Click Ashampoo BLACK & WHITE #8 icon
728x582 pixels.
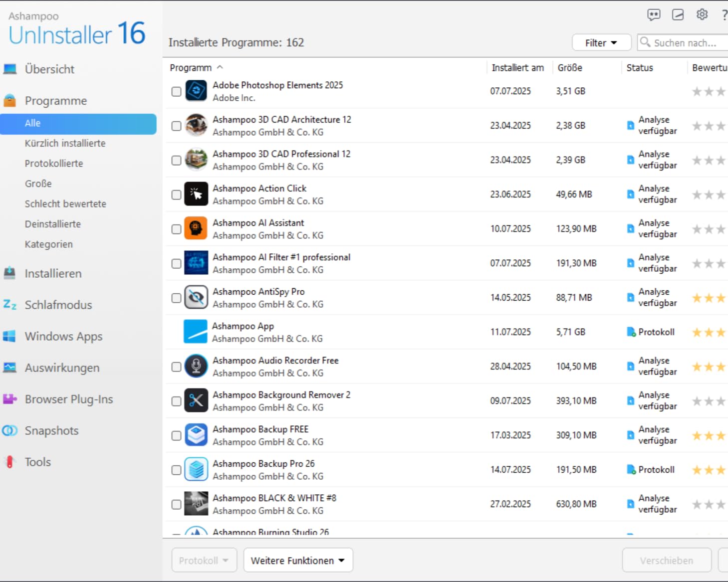pyautogui.click(x=196, y=504)
